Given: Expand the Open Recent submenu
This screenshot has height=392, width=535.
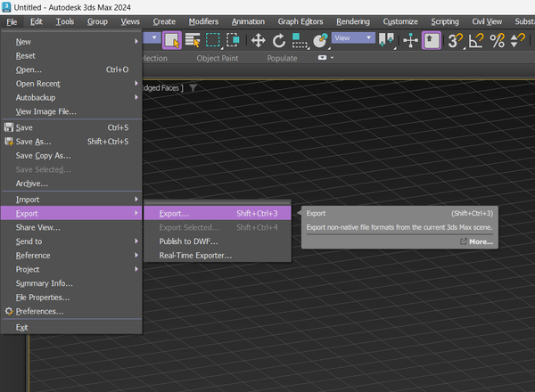Looking at the screenshot, I should point(71,84).
